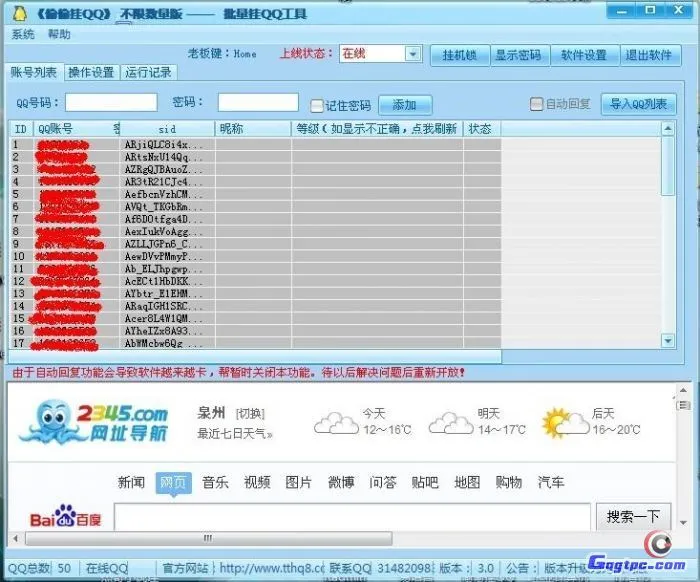Select row with sid AVQt_TKGbEm
The width and height of the screenshot is (700, 582).
click(255, 206)
